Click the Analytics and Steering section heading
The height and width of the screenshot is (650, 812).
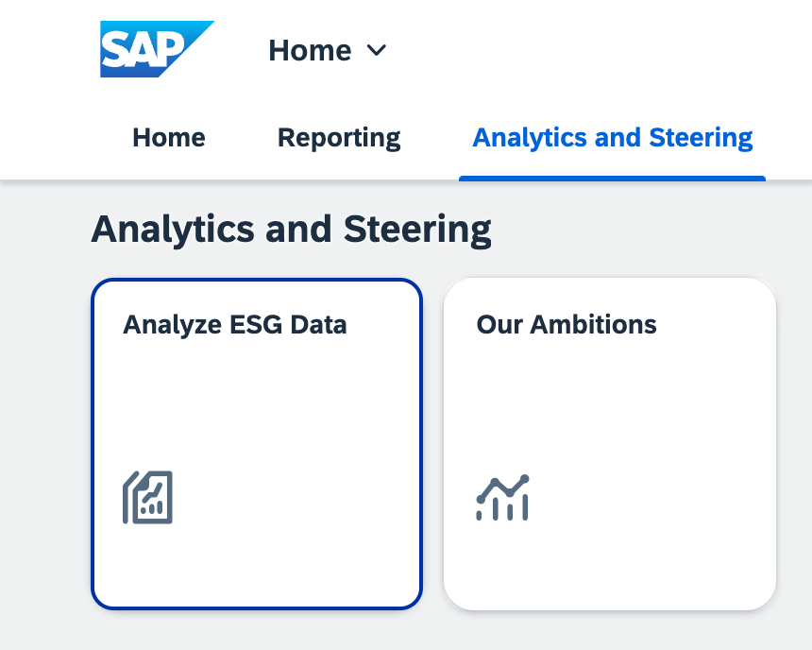click(x=291, y=230)
